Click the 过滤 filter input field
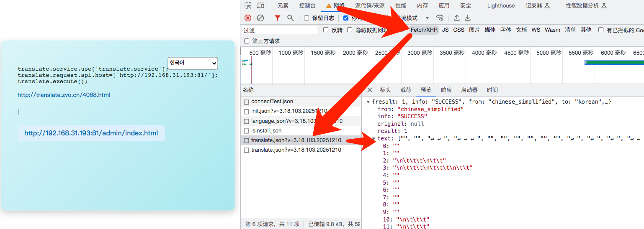This screenshot has height=229, width=644. pos(280,30)
